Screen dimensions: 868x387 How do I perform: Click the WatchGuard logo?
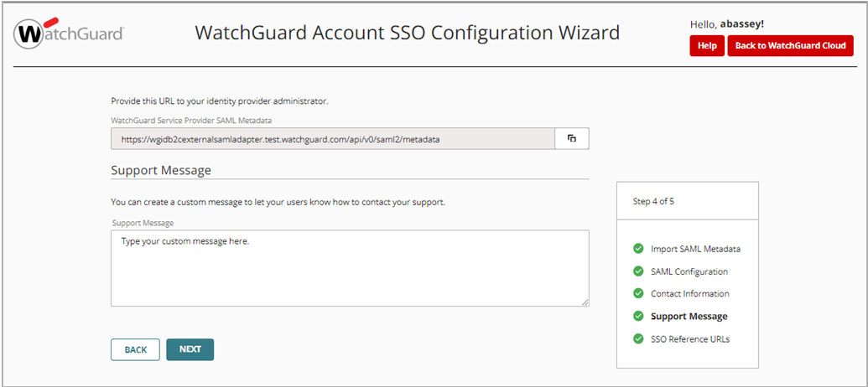tap(70, 34)
